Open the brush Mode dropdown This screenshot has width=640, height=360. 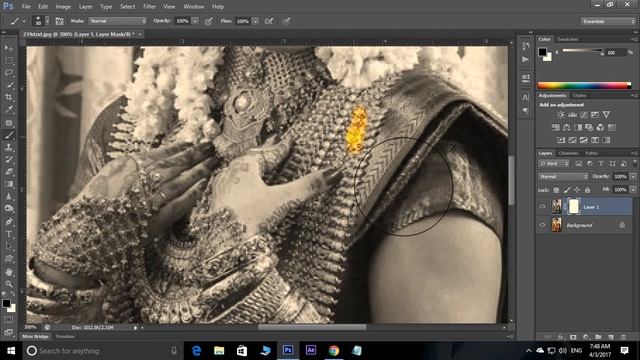pyautogui.click(x=118, y=21)
